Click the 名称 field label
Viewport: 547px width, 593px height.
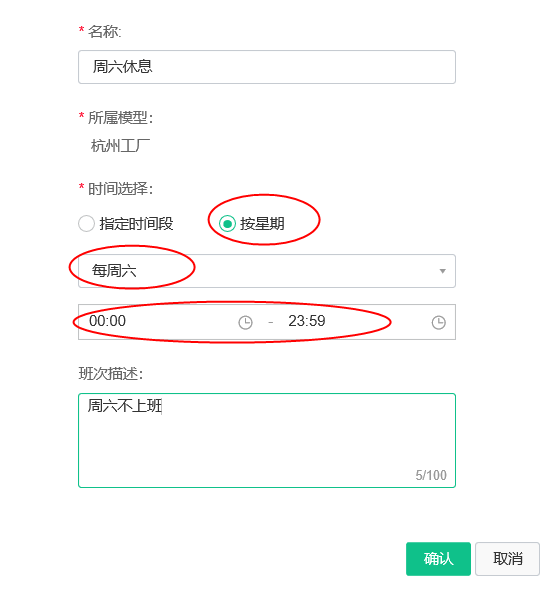click(x=105, y=31)
